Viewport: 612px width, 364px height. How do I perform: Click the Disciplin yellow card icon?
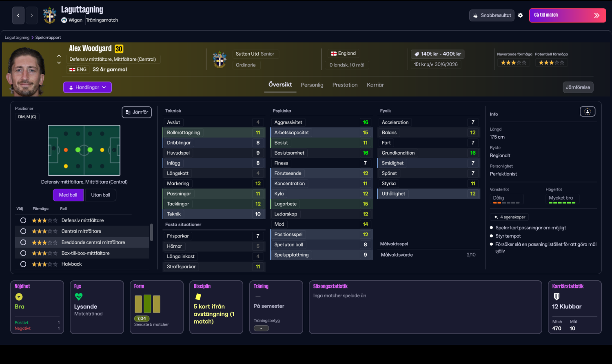[198, 297]
